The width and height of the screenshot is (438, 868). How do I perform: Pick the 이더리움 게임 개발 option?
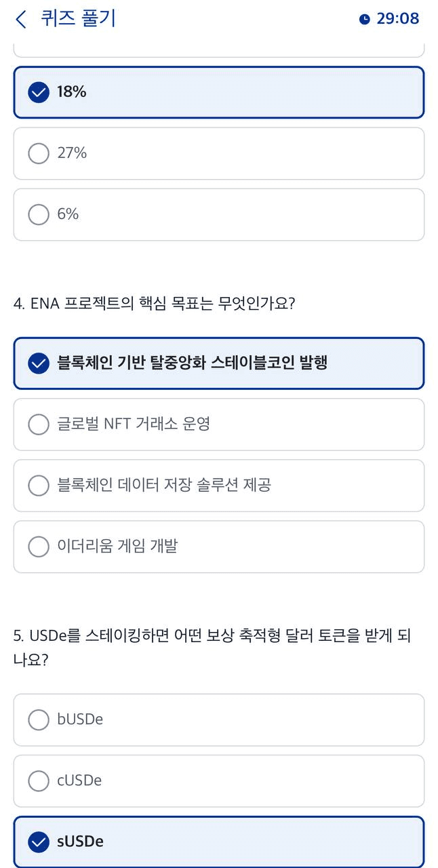pyautogui.click(x=219, y=547)
